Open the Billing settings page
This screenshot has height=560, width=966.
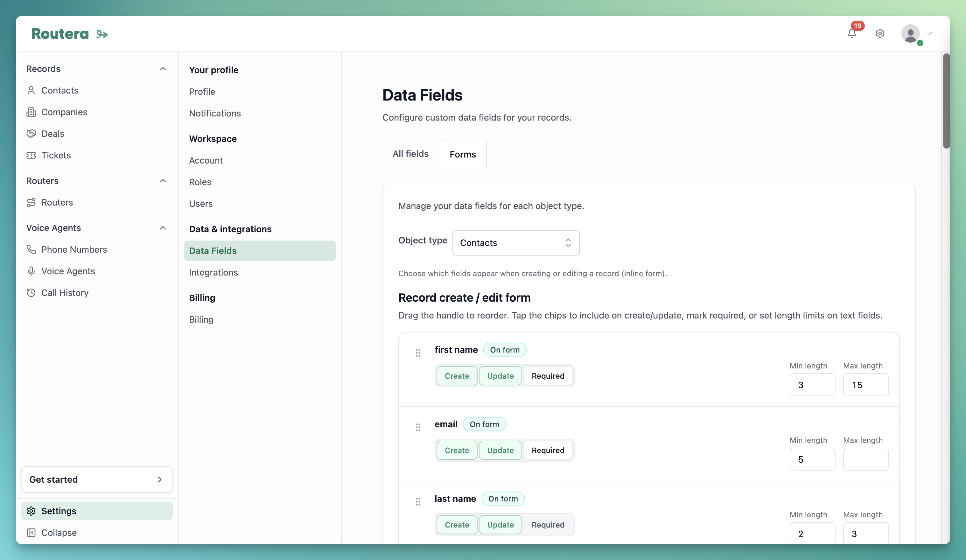click(201, 319)
